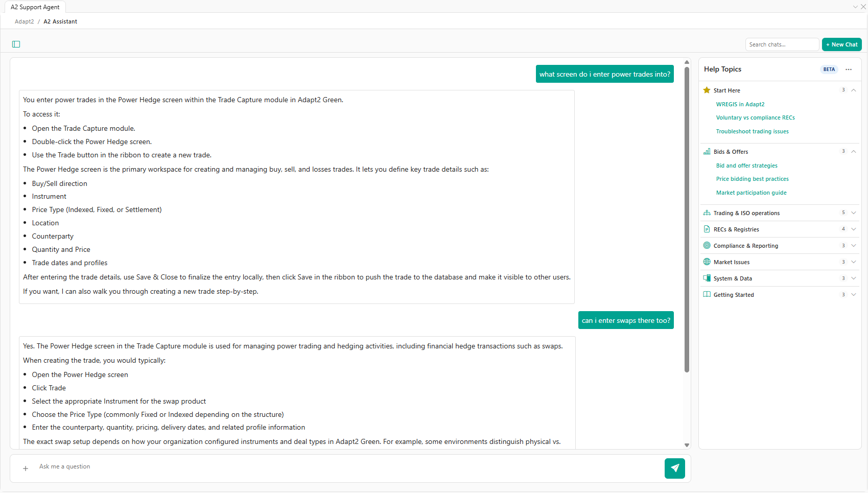868x493 pixels.
Task: Click the chat scroll up arrow
Action: (687, 62)
